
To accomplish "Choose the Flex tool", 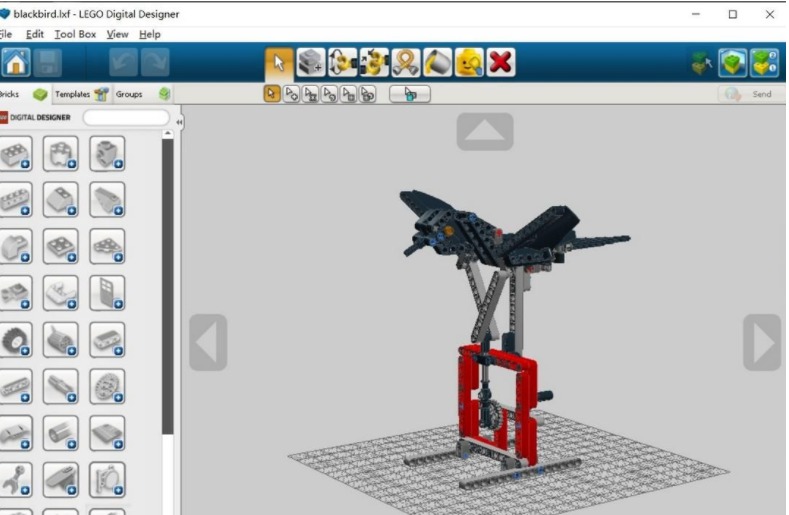I will tap(405, 63).
